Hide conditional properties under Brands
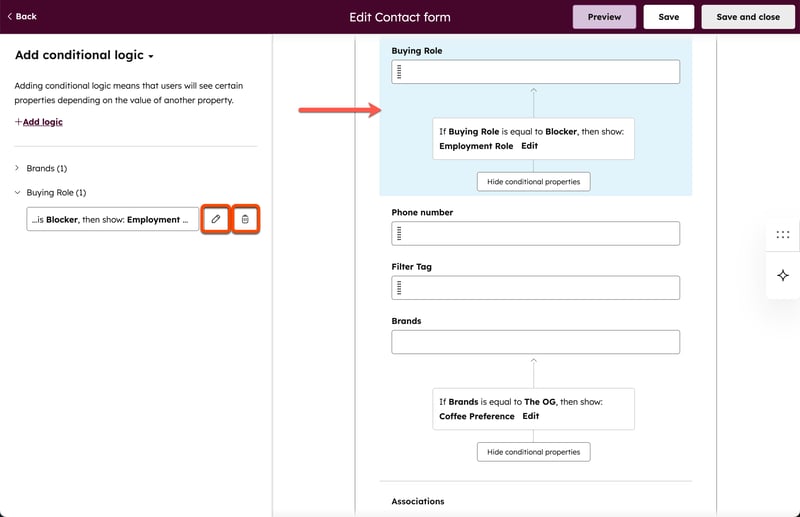The image size is (800, 517). coord(533,452)
